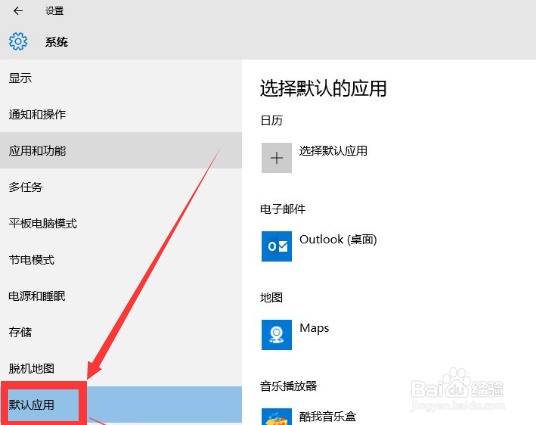Click the plus icon under 日历
This screenshot has height=425, width=536.
click(x=277, y=158)
